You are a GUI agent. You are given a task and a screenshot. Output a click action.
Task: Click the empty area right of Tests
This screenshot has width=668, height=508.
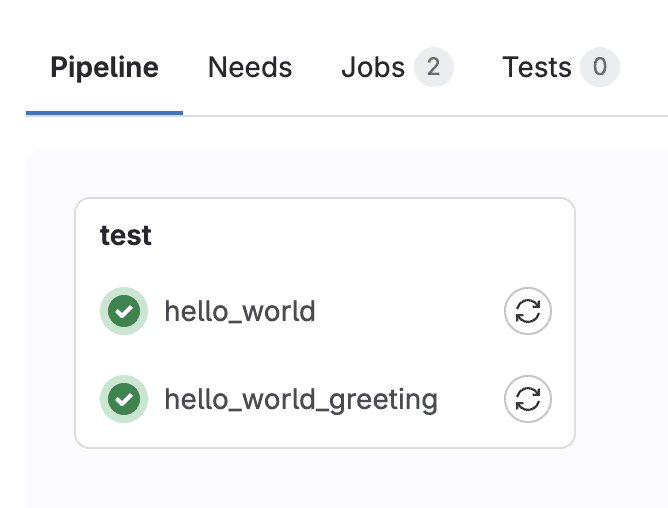pyautogui.click(x=644, y=67)
